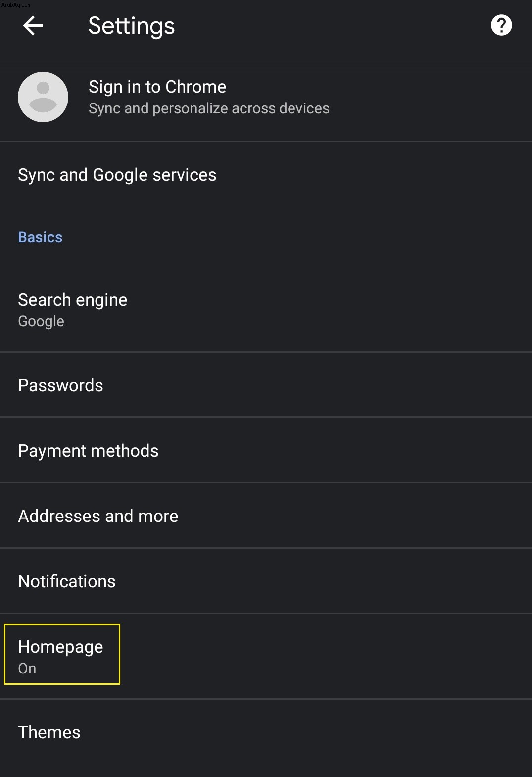Open the Notifications settings
The width and height of the screenshot is (532, 777).
pyautogui.click(x=266, y=581)
